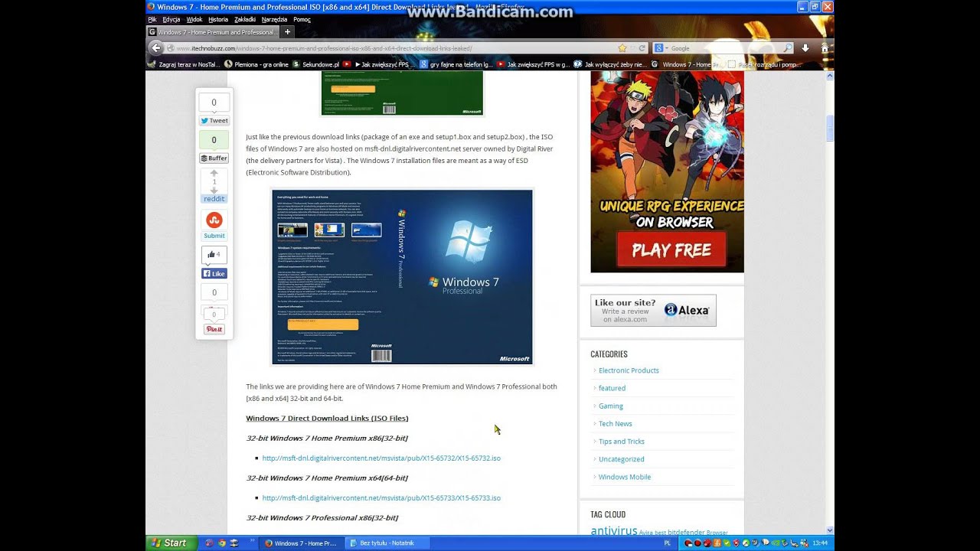Open the Uncategorized category
Screen dimensions: 980x551
(x=622, y=459)
